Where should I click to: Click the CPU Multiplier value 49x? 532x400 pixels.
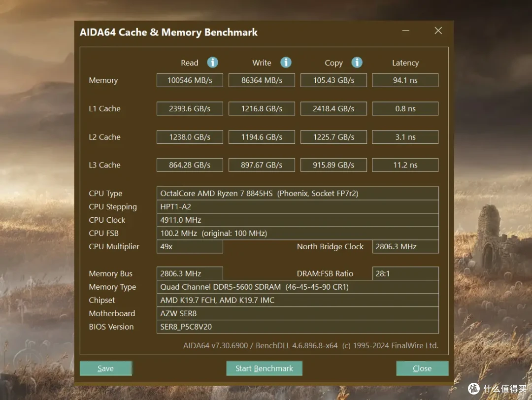(x=190, y=247)
